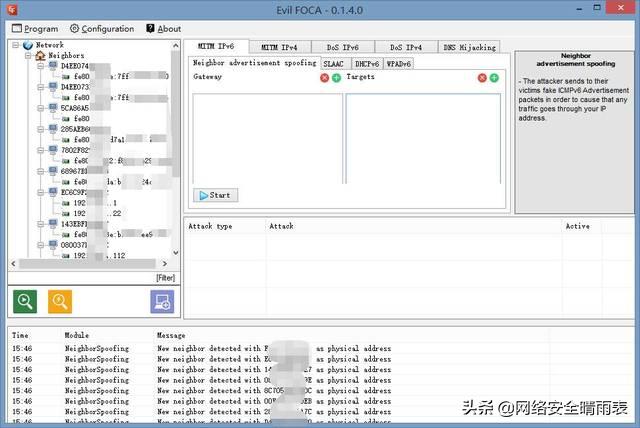Open the WPADv6 sub-tab

coord(399,64)
